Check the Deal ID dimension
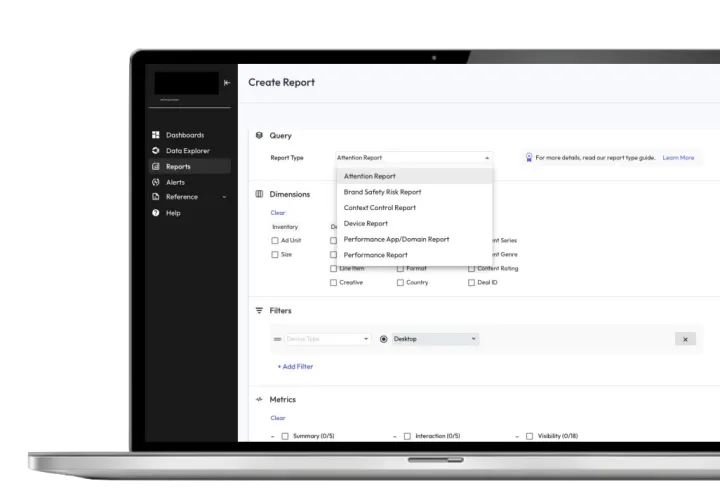The height and width of the screenshot is (493, 720). click(471, 282)
